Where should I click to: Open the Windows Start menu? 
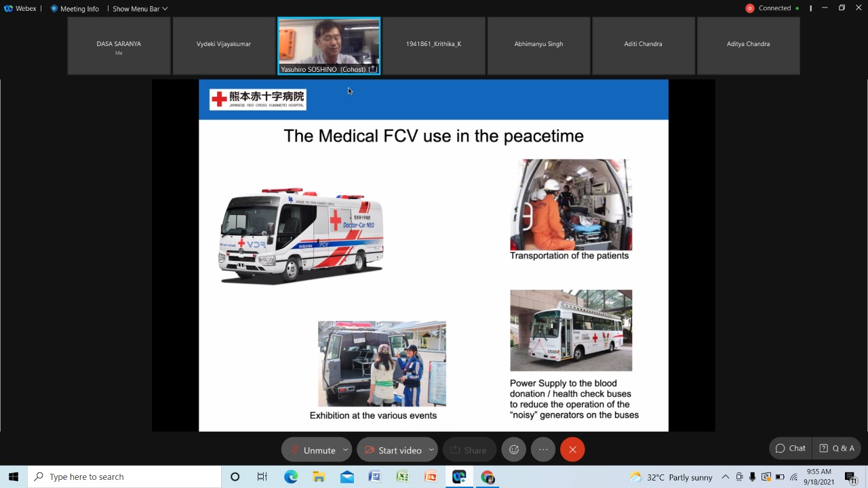(x=14, y=477)
